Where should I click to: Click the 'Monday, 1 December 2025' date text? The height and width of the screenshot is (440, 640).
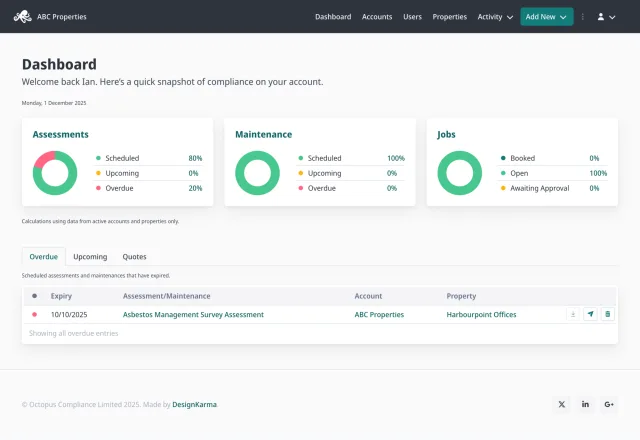pyautogui.click(x=54, y=103)
